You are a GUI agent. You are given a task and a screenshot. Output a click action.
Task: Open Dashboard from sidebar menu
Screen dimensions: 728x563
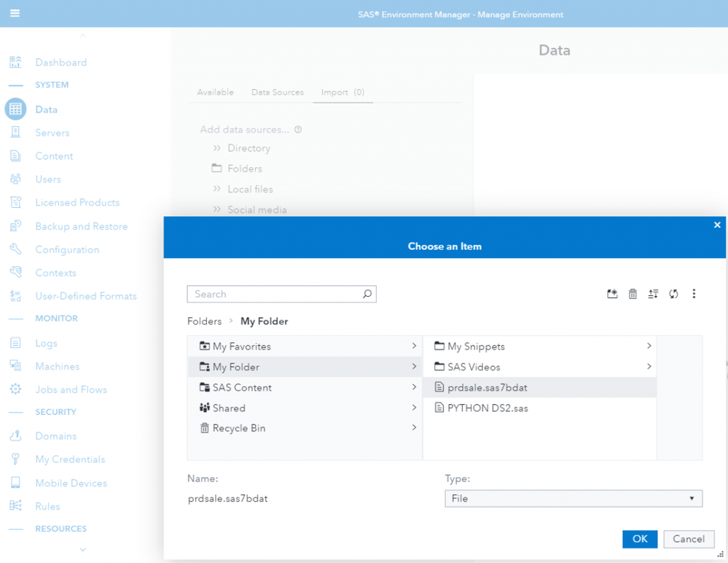point(60,62)
